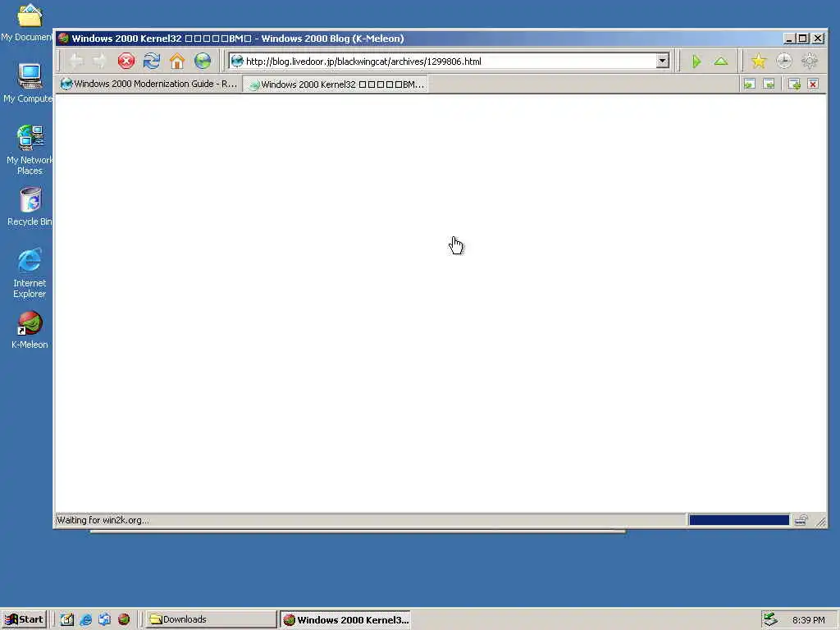Click the green Go arrow button
The image size is (840, 630).
coord(696,61)
